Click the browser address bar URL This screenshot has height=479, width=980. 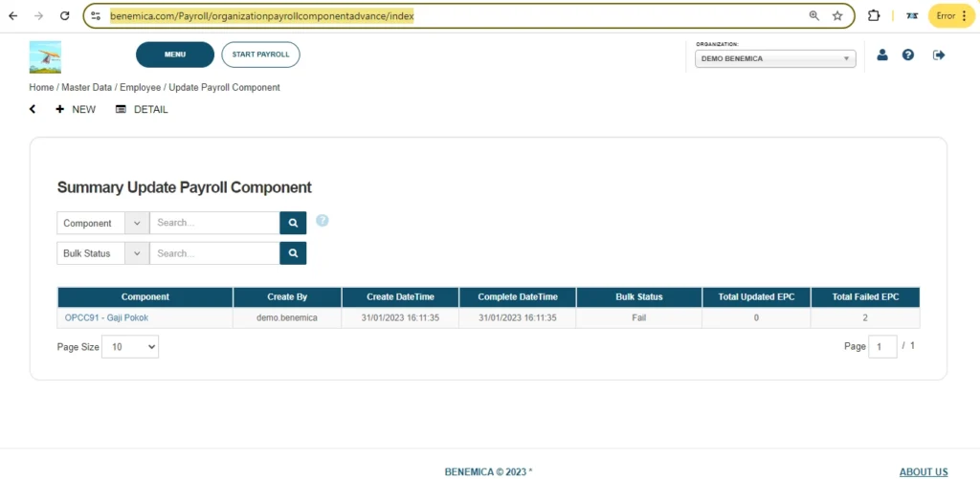[262, 16]
